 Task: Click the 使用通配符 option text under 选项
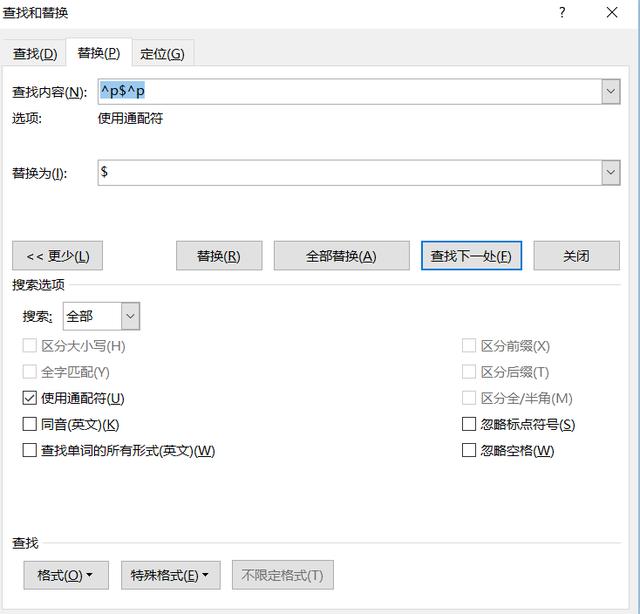131,118
